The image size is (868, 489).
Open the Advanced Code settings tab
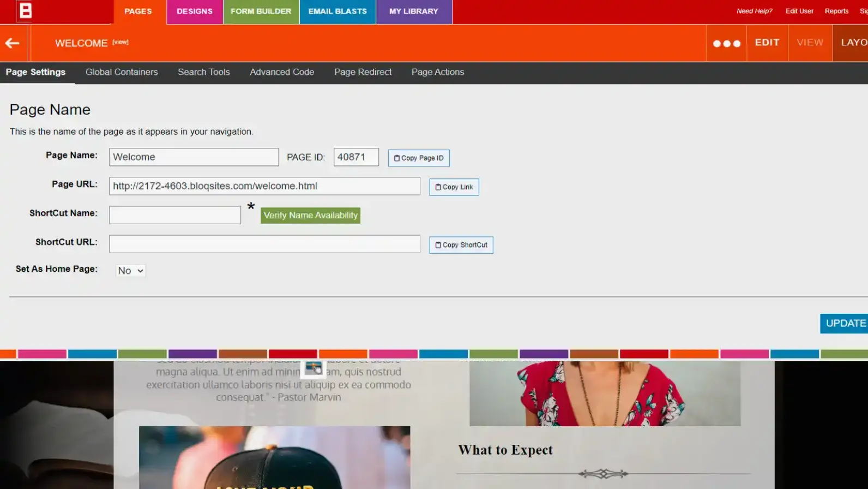[x=282, y=72]
